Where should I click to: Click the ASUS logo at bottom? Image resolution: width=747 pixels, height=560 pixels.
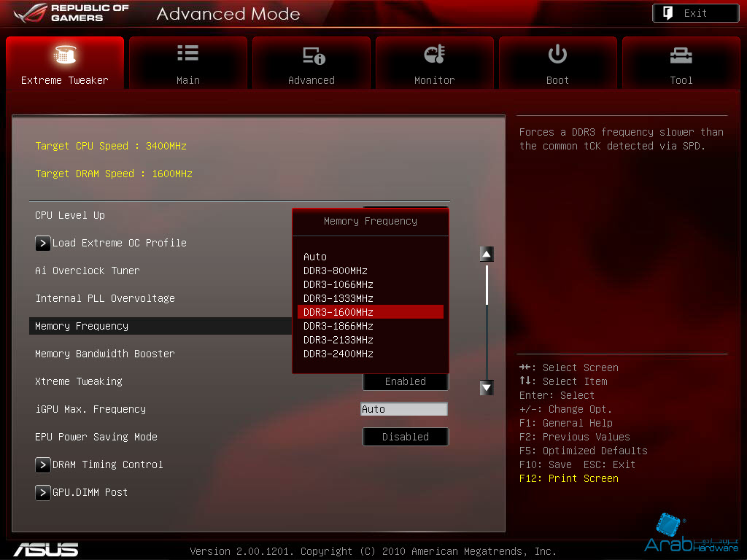point(46,550)
